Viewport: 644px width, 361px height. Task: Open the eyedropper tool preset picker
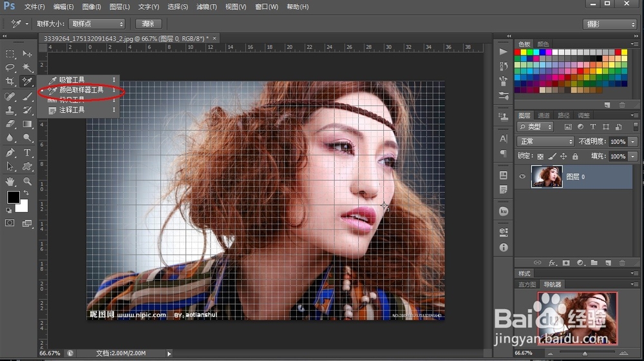pos(19,24)
